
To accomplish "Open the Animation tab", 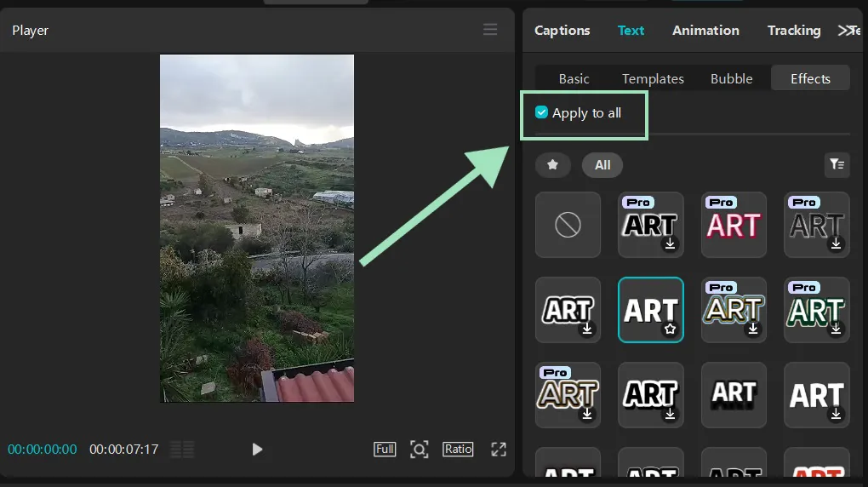I will pos(705,31).
